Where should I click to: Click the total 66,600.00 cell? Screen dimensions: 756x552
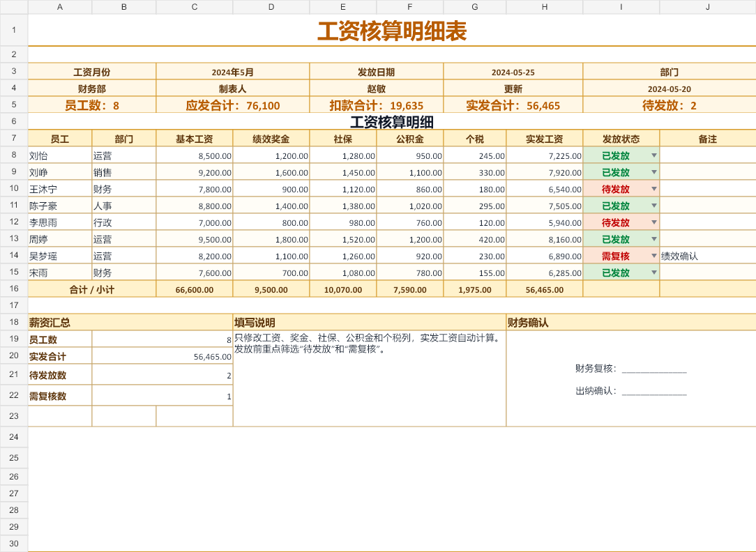tap(195, 289)
